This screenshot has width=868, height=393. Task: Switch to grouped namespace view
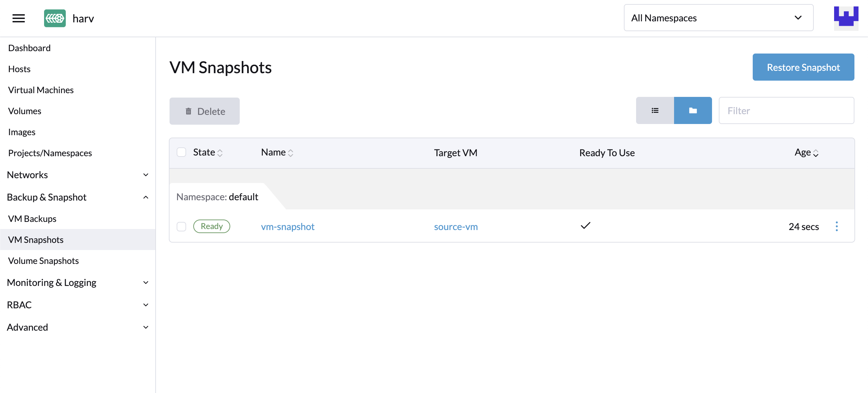693,110
